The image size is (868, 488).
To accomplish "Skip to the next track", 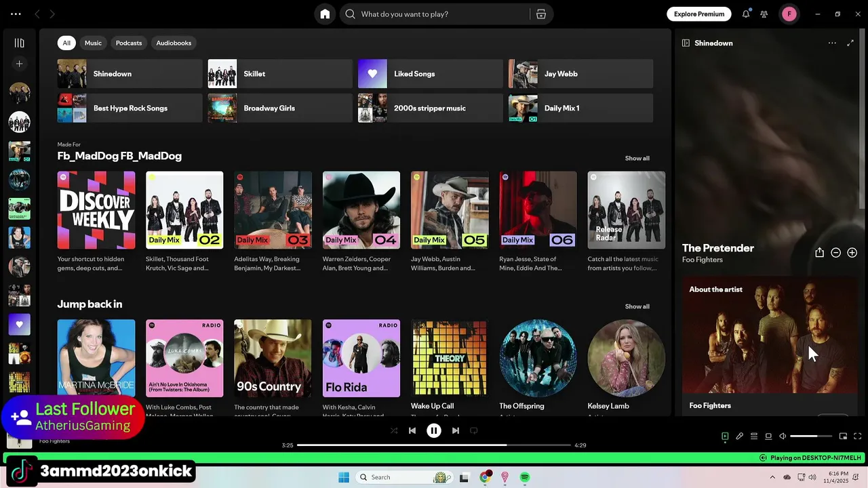I will [456, 430].
